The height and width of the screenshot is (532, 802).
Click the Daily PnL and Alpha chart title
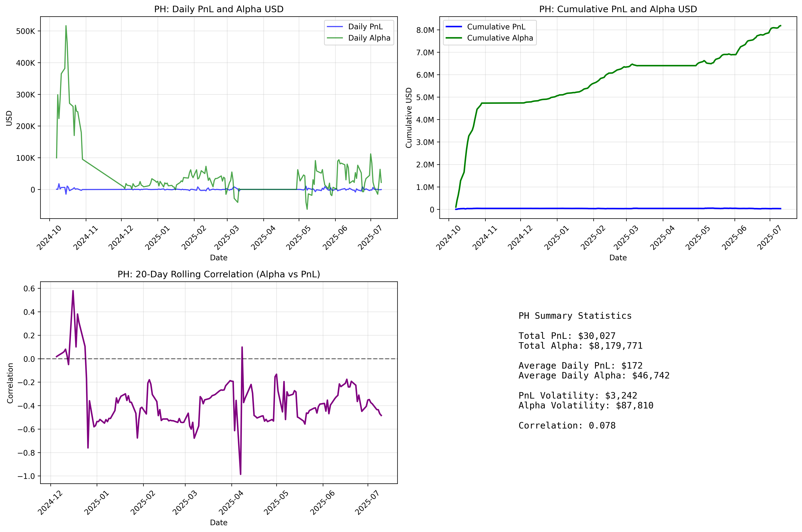219,9
